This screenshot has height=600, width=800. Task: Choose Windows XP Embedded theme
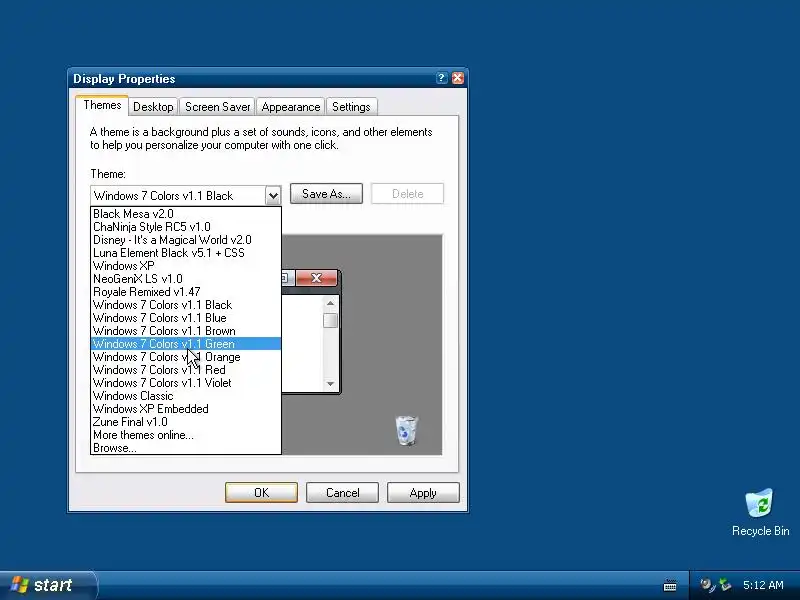186,409
